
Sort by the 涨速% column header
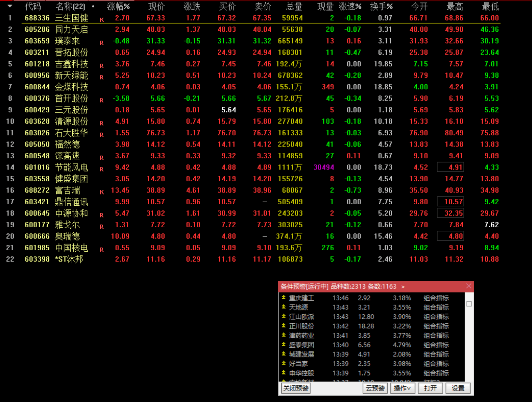coord(350,6)
